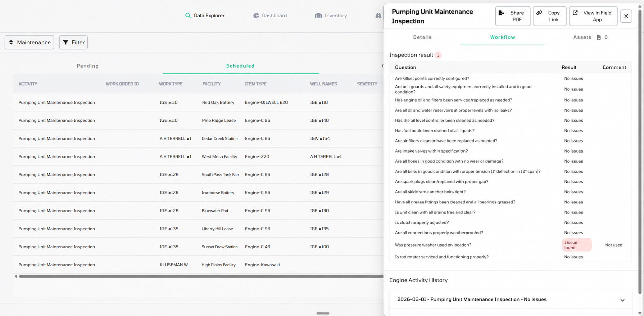Viewport: 644px width, 316px height.
Task: Click the pressure washer question row
Action: pos(511,245)
